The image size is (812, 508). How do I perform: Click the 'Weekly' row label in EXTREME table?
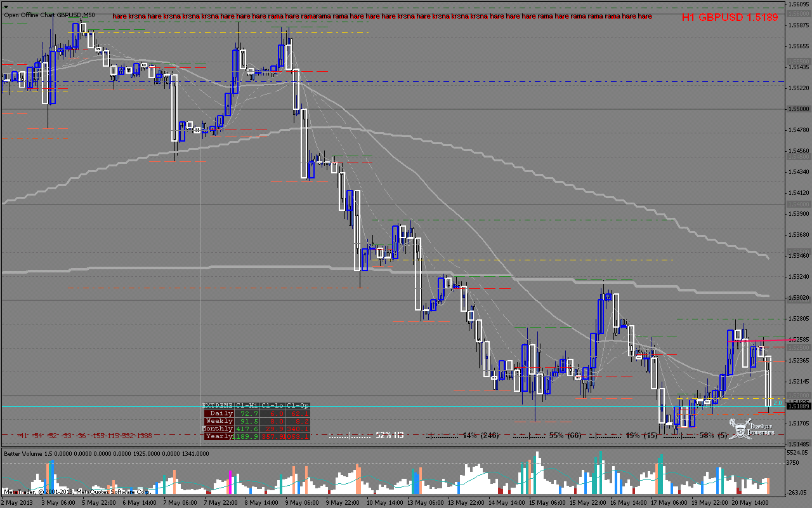coord(219,421)
